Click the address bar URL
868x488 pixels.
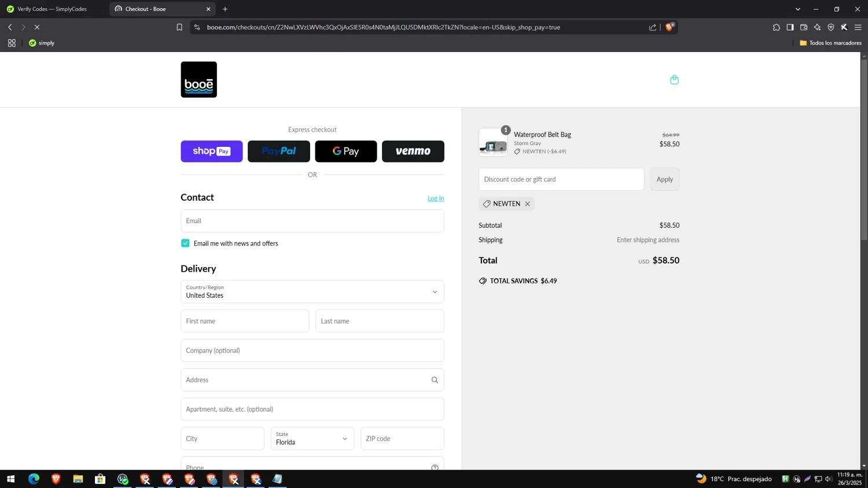click(383, 27)
